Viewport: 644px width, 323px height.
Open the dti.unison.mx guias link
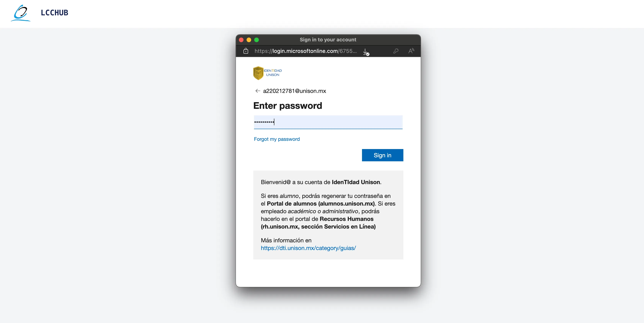pyautogui.click(x=308, y=248)
